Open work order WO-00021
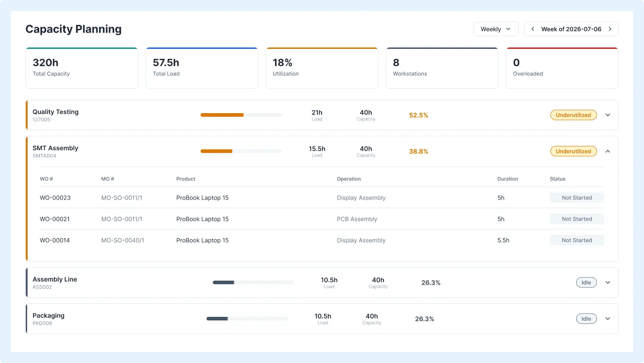 tap(55, 219)
